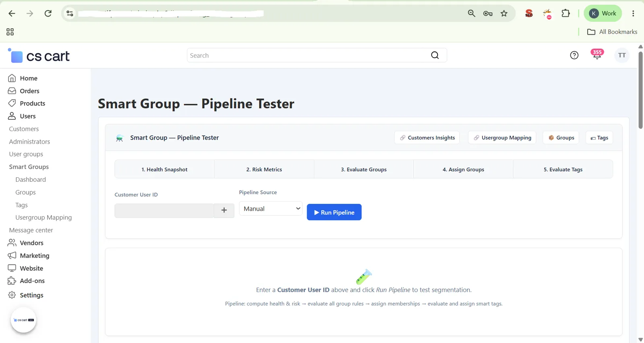
Task: Click the search magnifier icon in the CS-Cart search bar
Action: (435, 55)
